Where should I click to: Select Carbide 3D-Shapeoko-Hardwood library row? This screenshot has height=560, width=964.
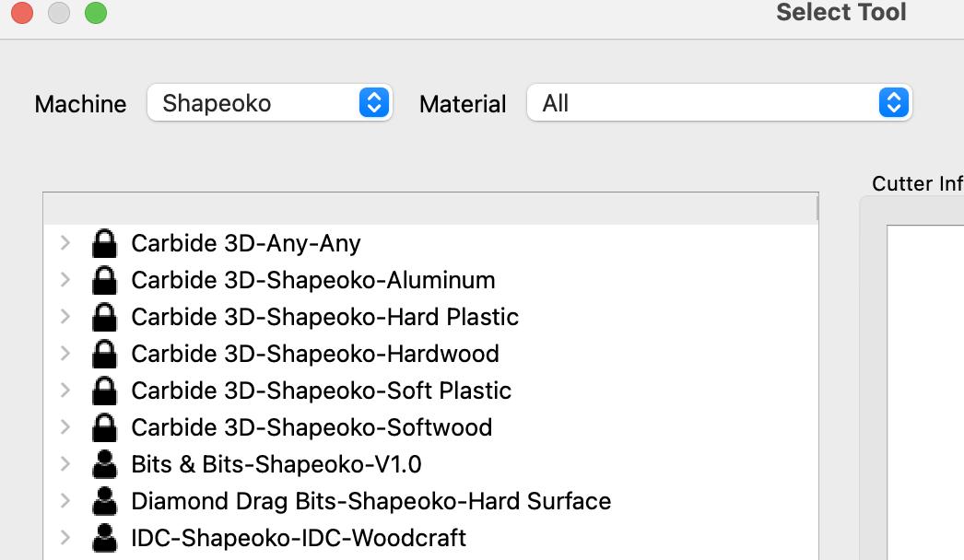click(430, 354)
